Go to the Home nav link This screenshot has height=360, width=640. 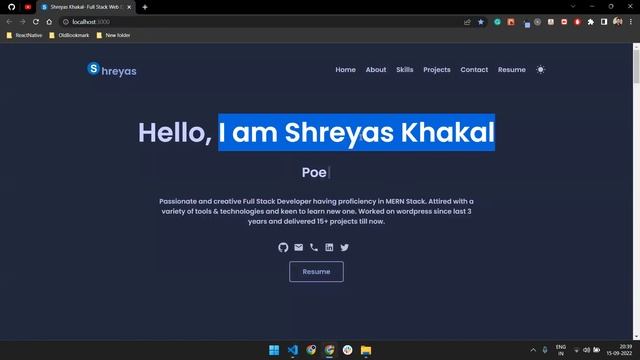(345, 70)
